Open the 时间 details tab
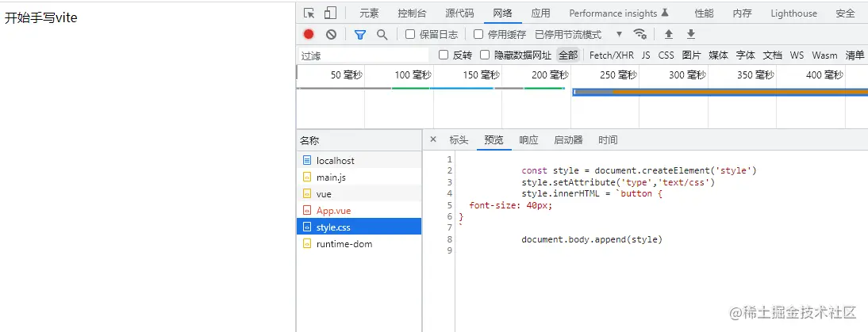868x332 pixels. 608,139
